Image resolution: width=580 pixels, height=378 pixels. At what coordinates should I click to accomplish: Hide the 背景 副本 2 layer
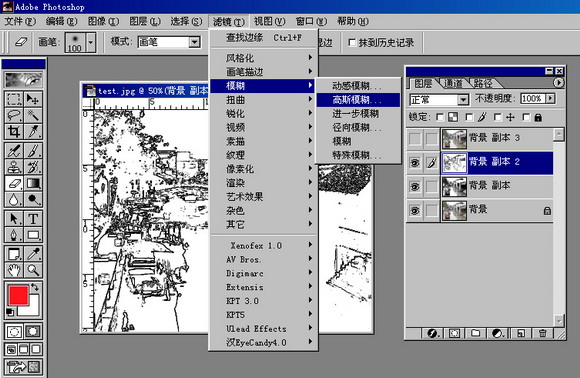point(415,163)
